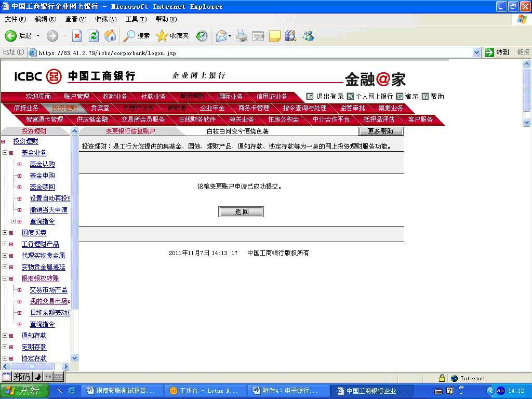This screenshot has height=399, width=532.
Task: Click the ICBC round red logo
Action: tap(54, 76)
